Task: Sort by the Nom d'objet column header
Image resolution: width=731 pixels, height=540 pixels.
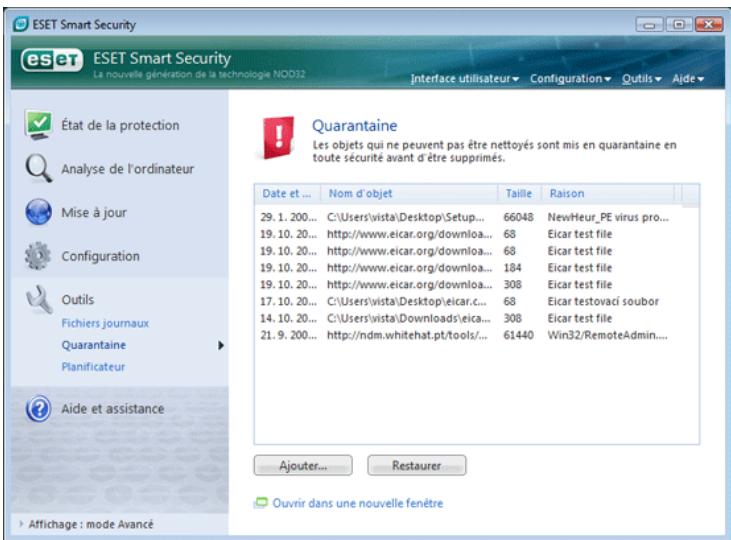Action: pyautogui.click(x=409, y=194)
